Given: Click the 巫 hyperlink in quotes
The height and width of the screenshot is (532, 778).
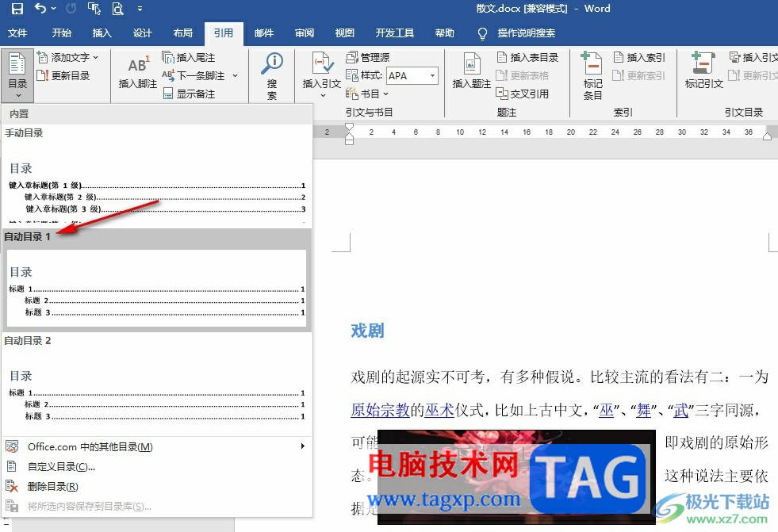Looking at the screenshot, I should pos(607,410).
